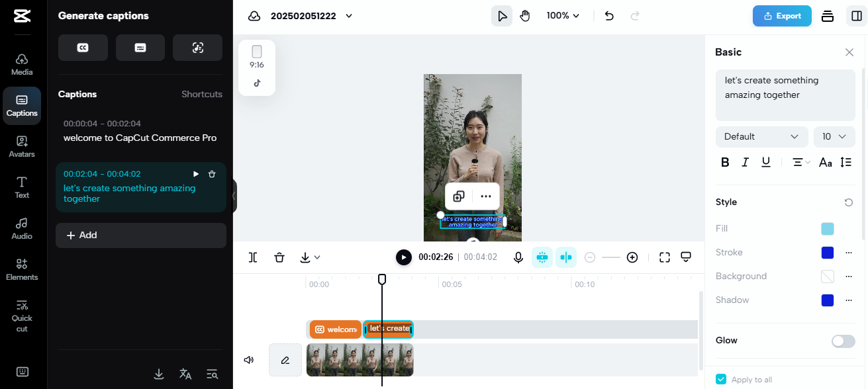Click the cloud save status icon
This screenshot has width=868, height=389.
[x=254, y=16]
